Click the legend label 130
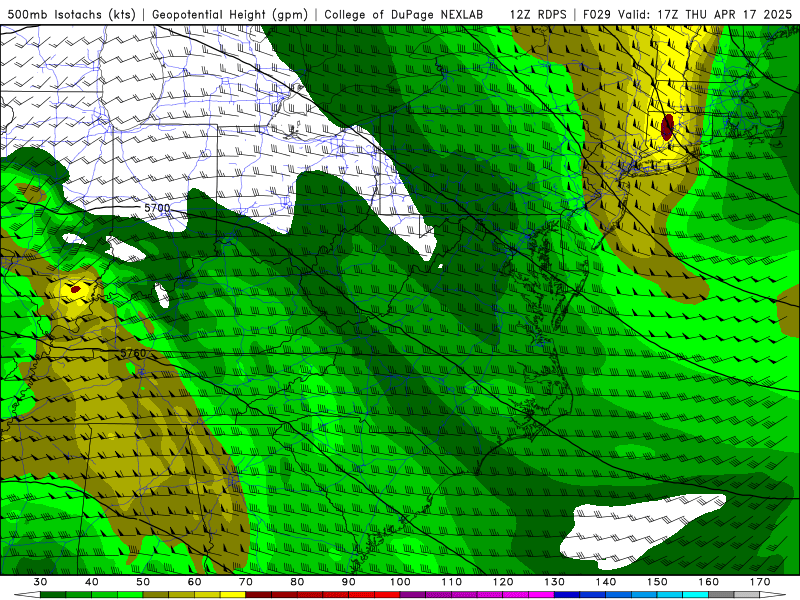 click(554, 582)
